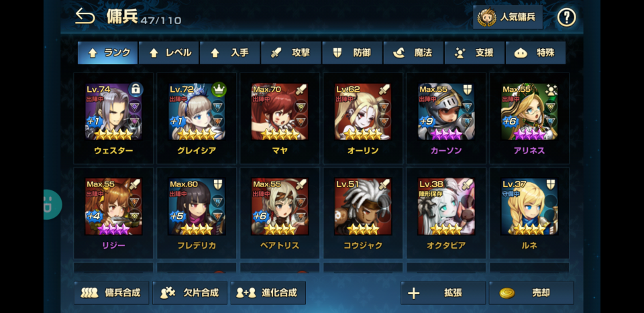Filter by 特殊 special type

[x=535, y=53]
